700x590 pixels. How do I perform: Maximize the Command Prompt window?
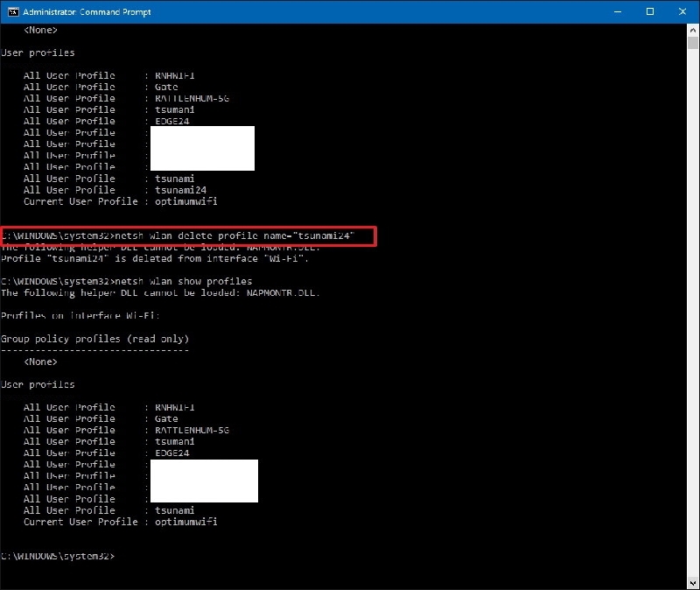tap(650, 11)
